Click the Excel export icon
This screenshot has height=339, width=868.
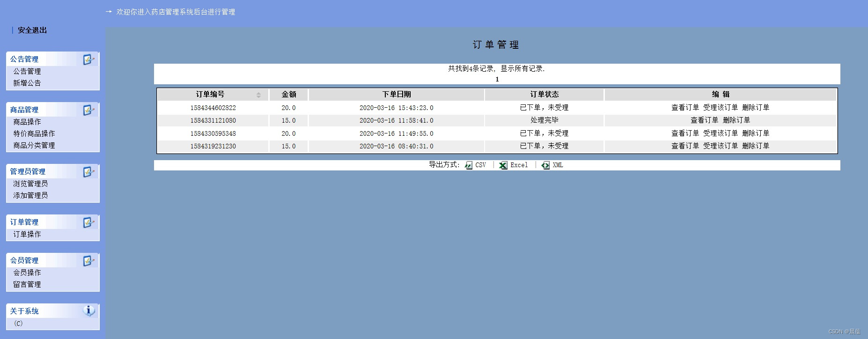click(x=503, y=165)
